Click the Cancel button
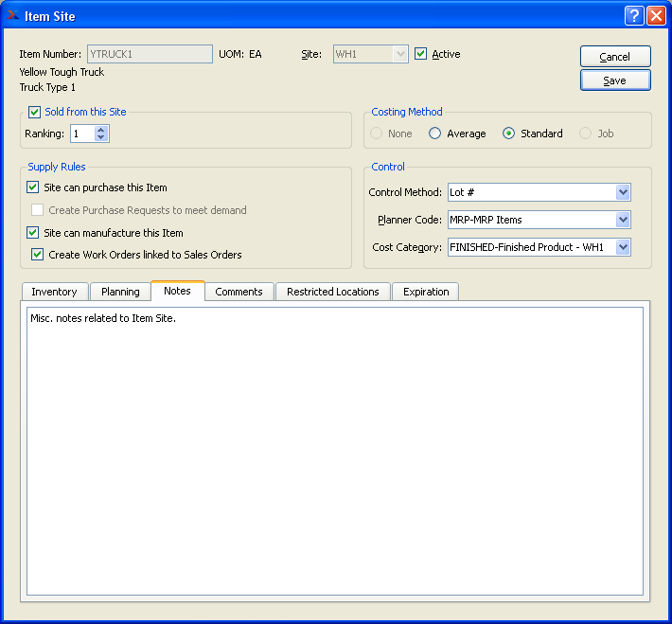This screenshot has height=624, width=672. click(x=615, y=56)
